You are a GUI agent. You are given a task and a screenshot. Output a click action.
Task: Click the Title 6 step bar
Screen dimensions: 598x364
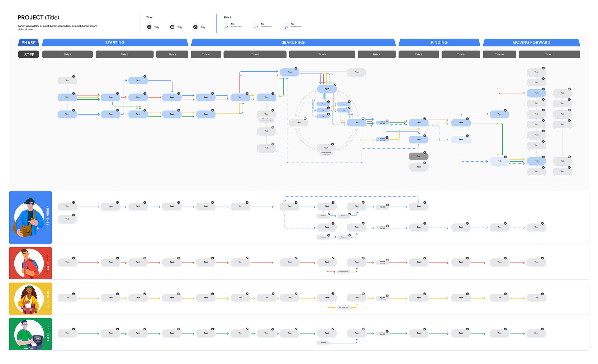click(322, 54)
